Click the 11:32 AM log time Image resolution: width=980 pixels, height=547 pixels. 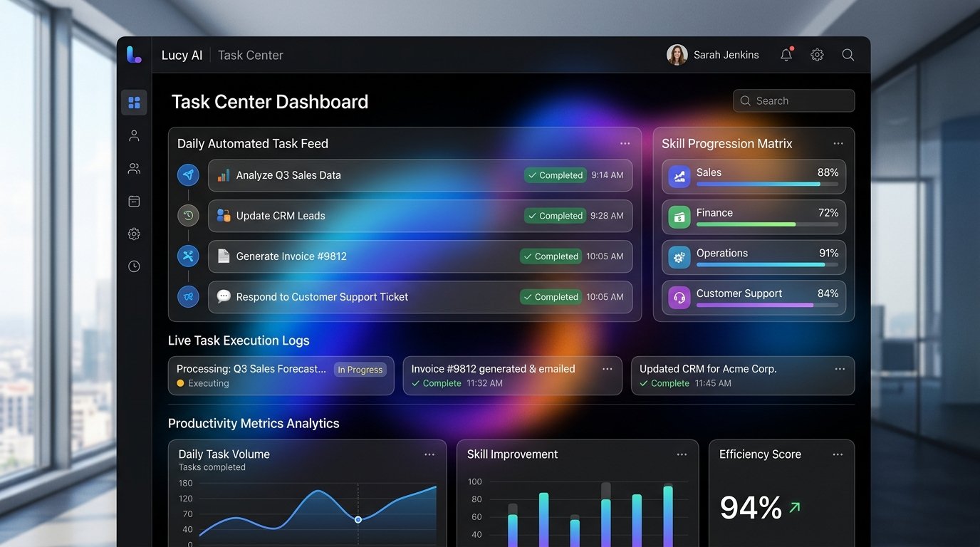(484, 383)
